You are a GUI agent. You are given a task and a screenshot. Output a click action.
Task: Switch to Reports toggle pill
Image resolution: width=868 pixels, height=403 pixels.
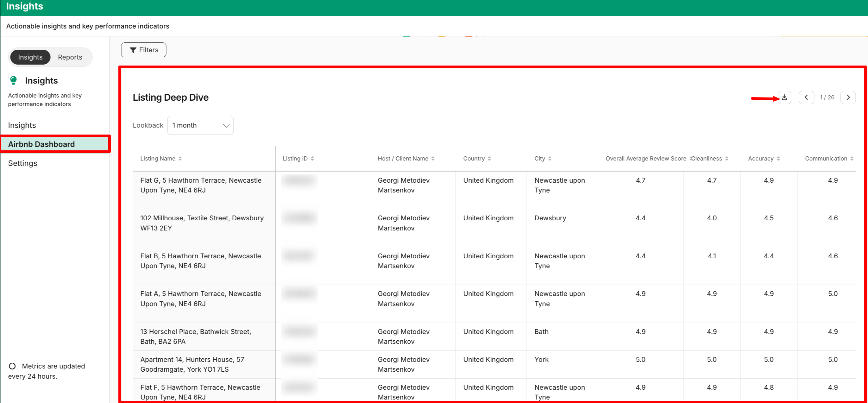70,57
